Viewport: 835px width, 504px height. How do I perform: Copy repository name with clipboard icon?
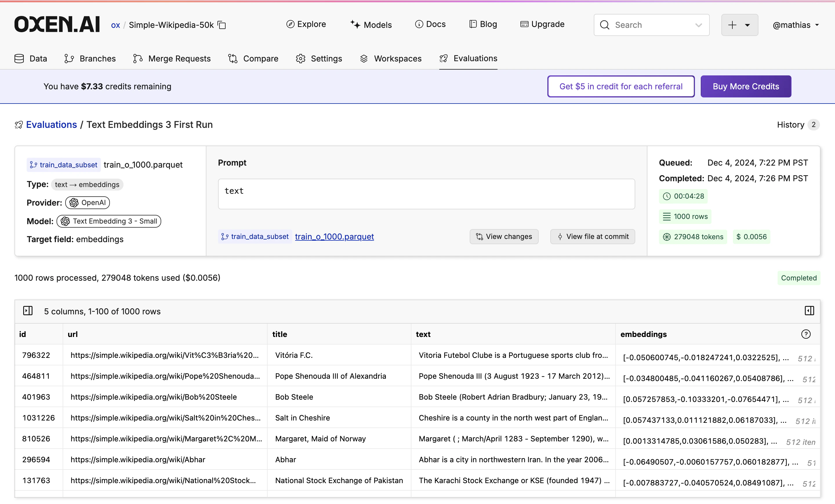222,25
